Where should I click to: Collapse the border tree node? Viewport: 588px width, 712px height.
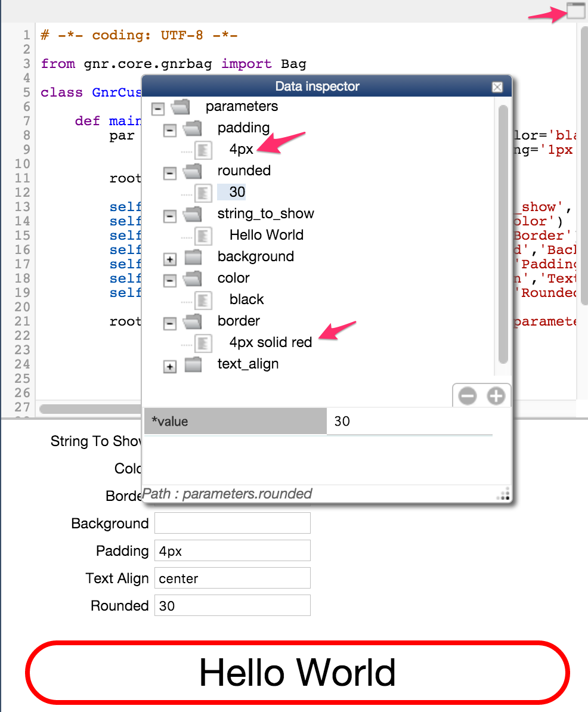[170, 323]
